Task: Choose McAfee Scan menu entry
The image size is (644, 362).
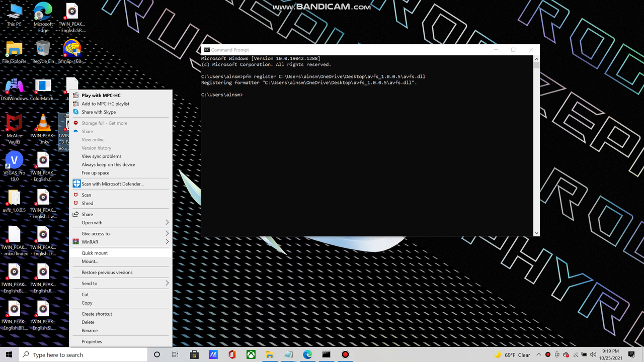Action: click(121, 195)
